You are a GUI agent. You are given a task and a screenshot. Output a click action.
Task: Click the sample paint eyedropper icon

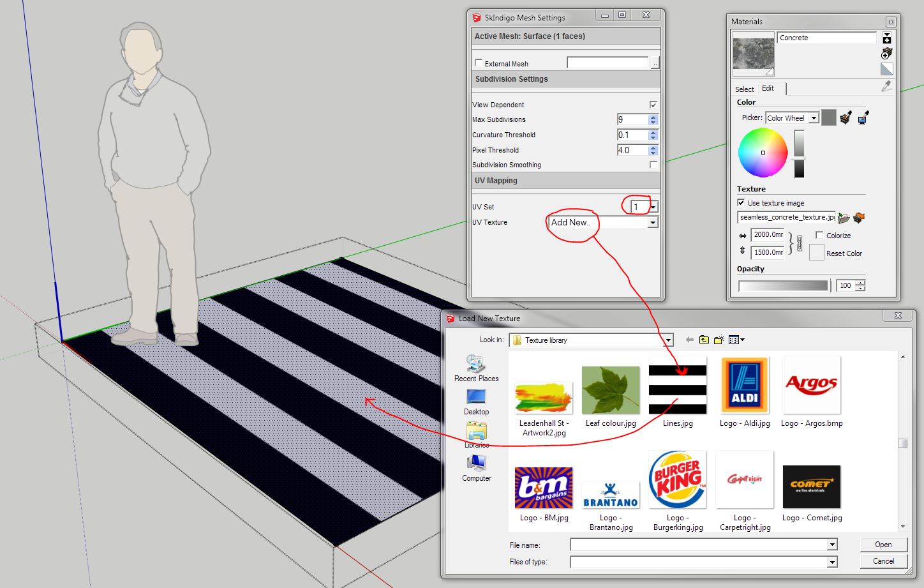(886, 87)
